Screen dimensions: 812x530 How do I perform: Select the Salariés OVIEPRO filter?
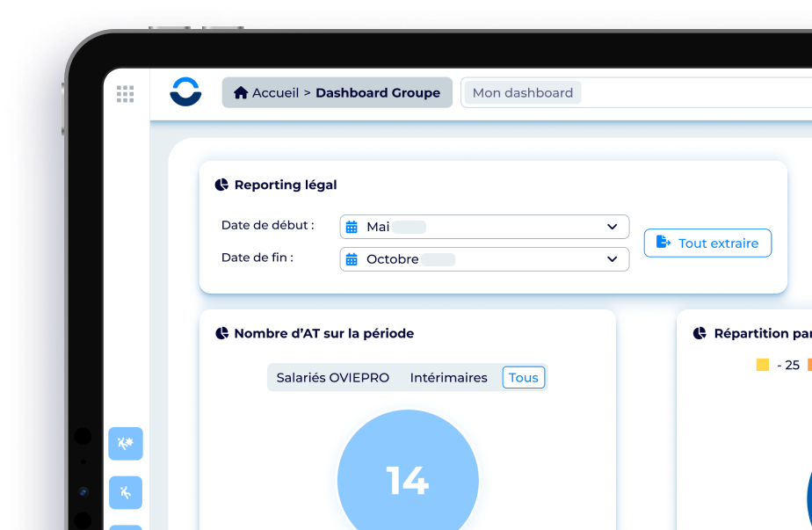[332, 378]
